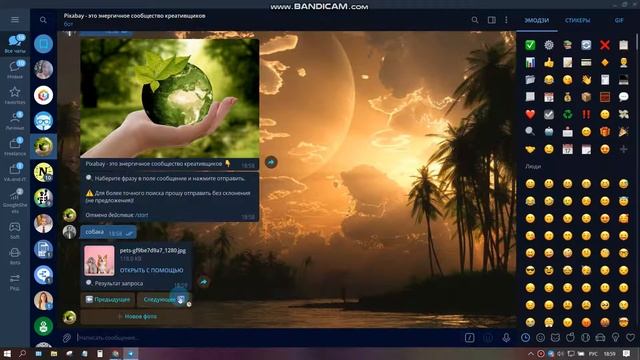Image resolution: width=640 pixels, height=360 pixels.
Task: Click the /start command link
Action: click(142, 215)
